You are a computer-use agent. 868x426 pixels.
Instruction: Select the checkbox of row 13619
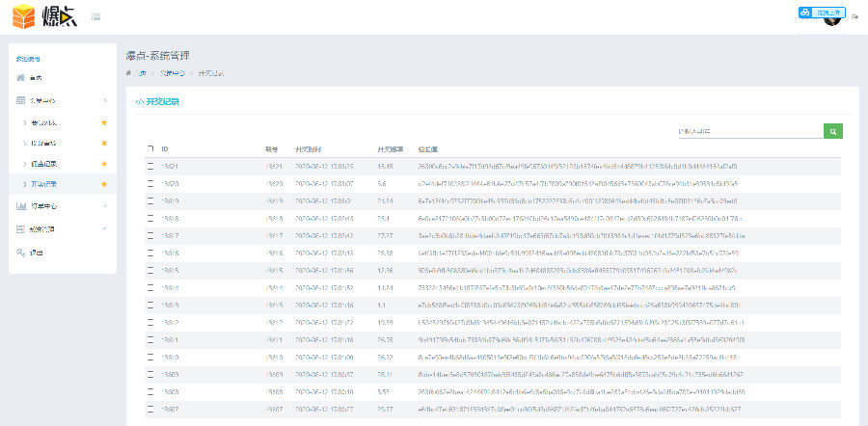pos(150,201)
